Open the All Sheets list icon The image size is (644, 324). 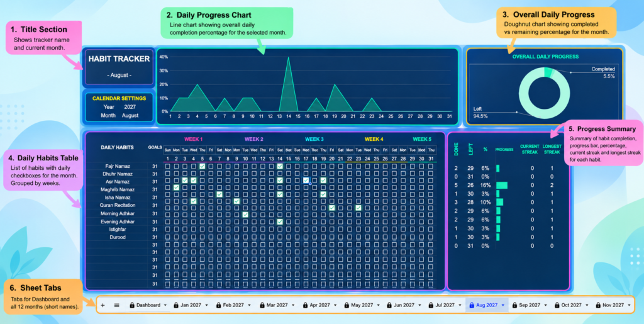(x=116, y=305)
